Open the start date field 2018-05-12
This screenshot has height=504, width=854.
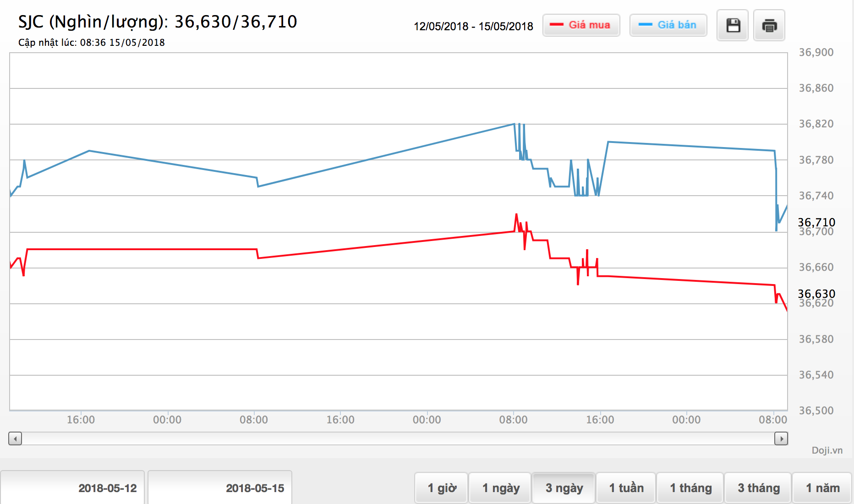(72, 488)
